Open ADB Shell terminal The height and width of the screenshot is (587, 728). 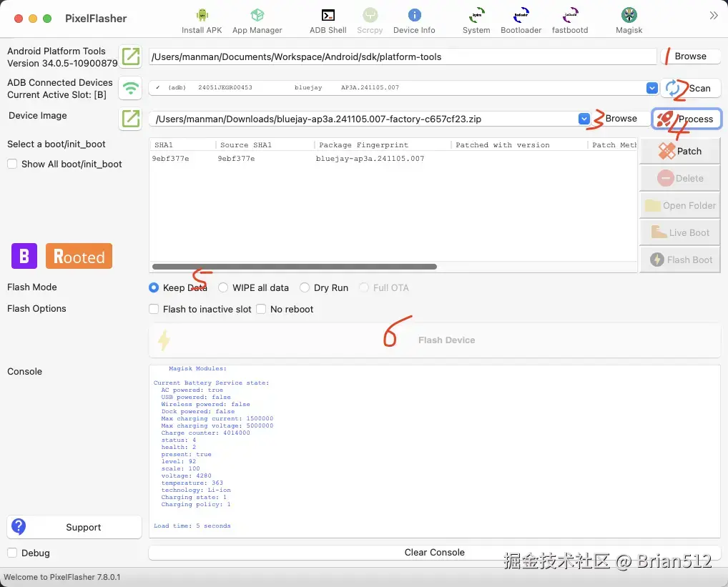pos(328,21)
